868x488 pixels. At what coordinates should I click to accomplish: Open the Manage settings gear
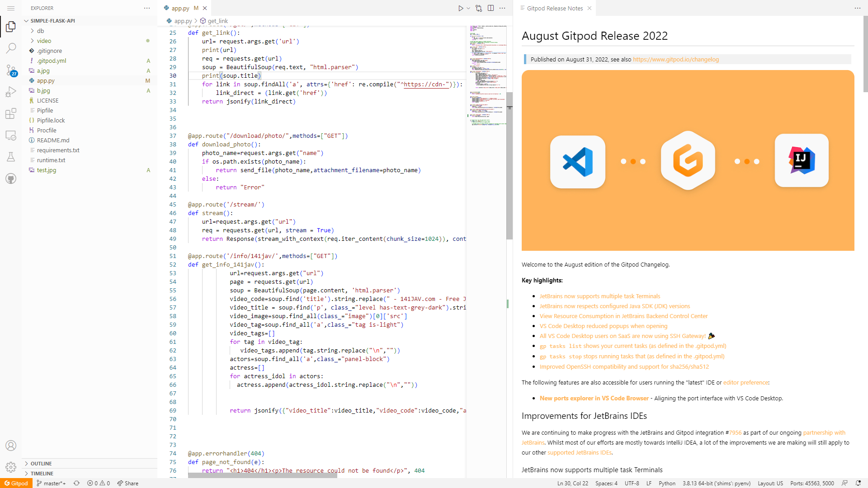point(11,467)
